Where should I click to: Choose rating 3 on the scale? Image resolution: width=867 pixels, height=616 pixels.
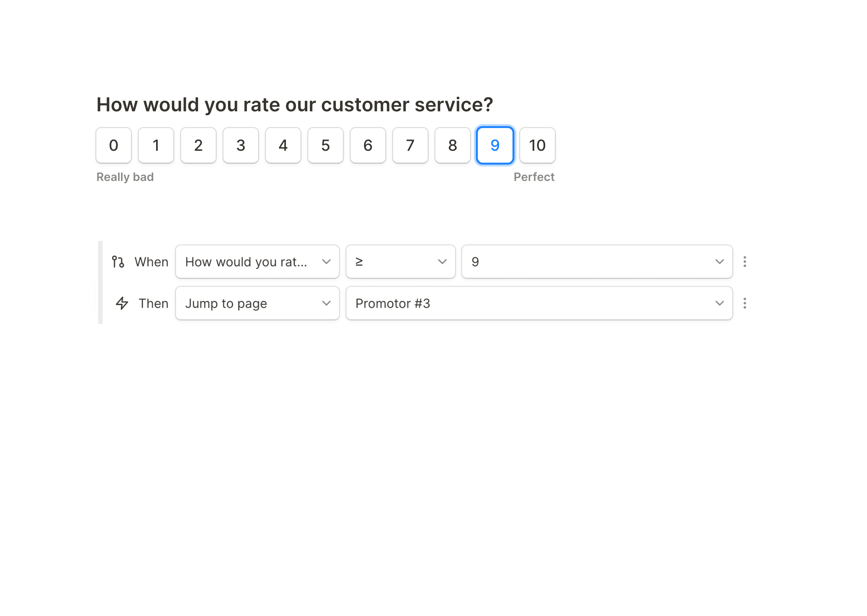241,145
